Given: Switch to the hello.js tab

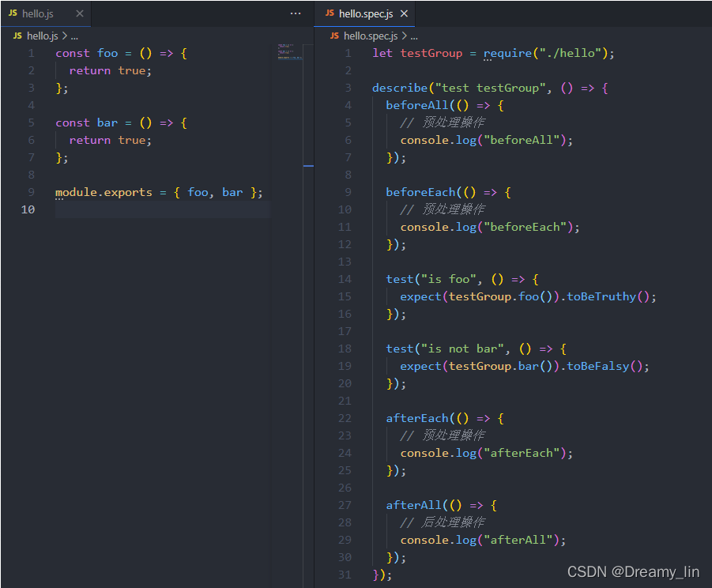Looking at the screenshot, I should (45, 13).
